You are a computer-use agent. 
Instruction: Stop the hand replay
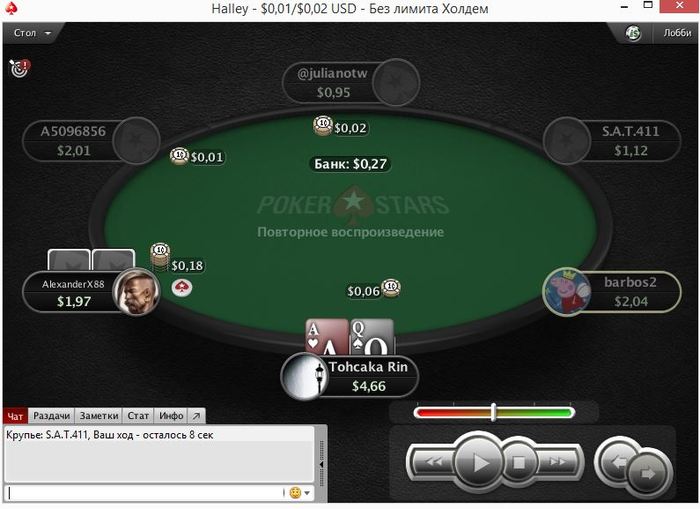tap(519, 462)
